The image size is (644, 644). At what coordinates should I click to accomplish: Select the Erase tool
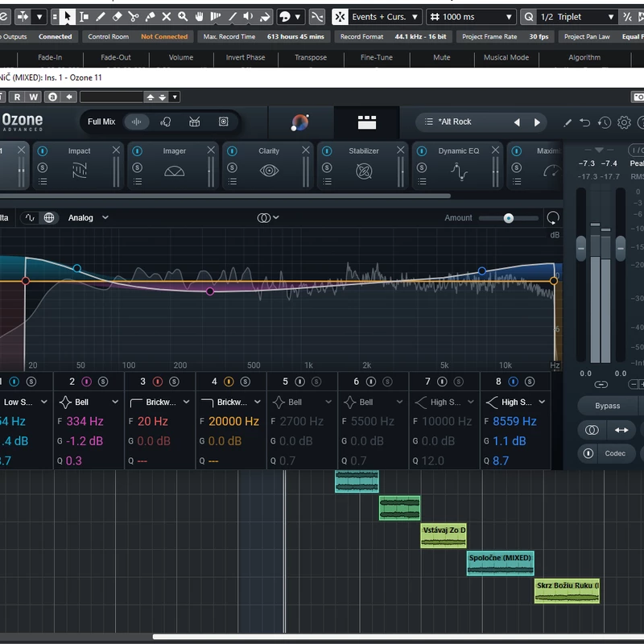click(x=117, y=17)
